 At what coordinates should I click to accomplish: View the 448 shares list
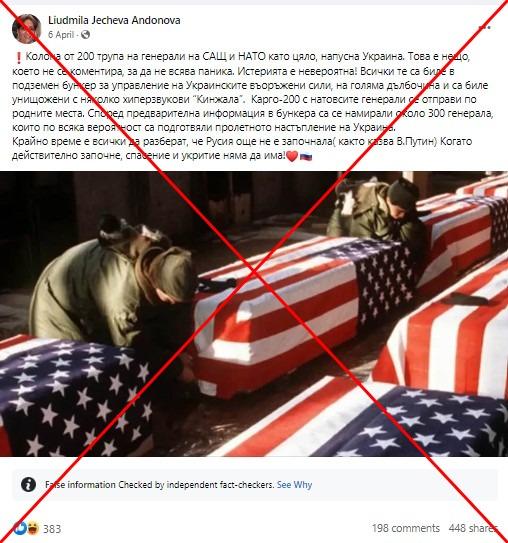click(473, 528)
